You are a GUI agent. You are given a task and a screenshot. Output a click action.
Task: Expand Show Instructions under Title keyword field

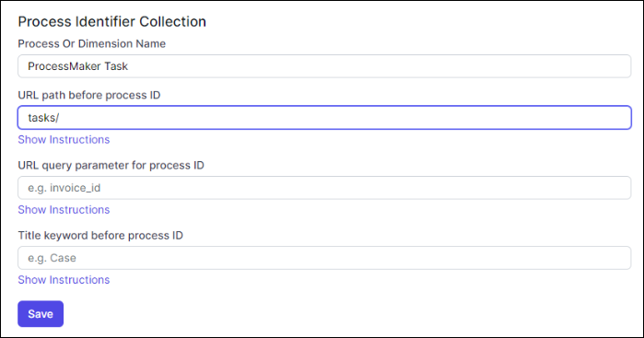pyautogui.click(x=64, y=280)
